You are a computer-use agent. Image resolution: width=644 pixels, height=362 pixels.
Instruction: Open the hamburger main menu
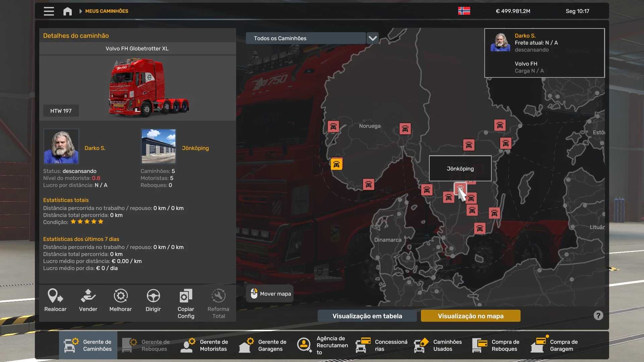[49, 11]
